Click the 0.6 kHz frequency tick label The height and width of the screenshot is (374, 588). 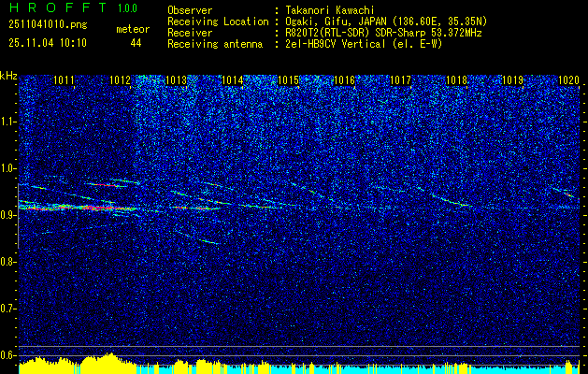pyautogui.click(x=7, y=355)
